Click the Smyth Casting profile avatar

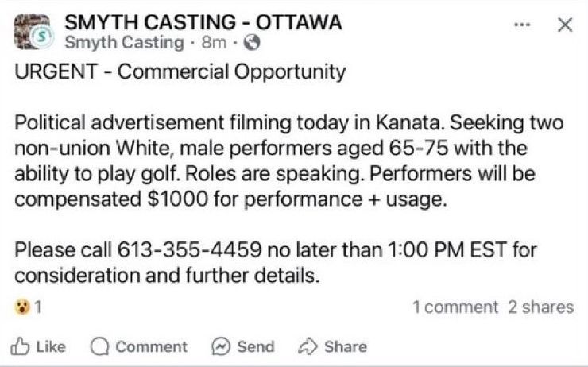point(33,32)
